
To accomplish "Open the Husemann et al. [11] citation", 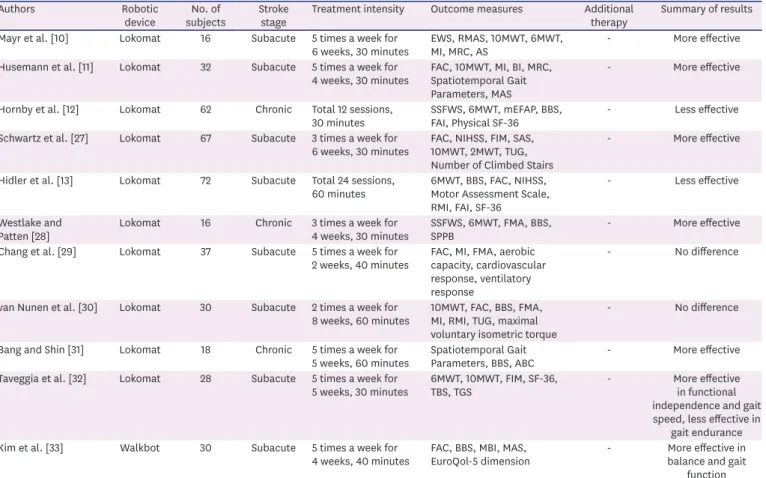I will point(46,67).
